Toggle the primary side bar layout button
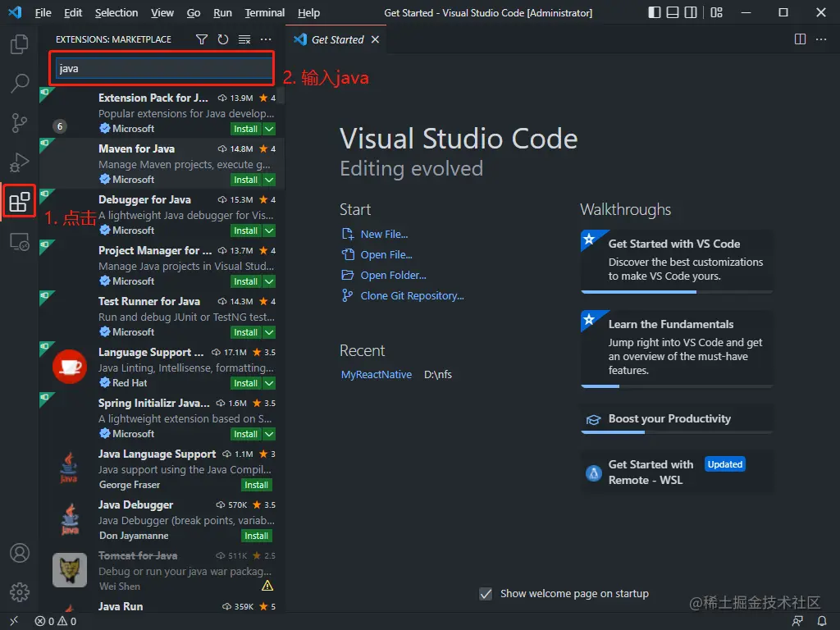Viewport: 840px width, 630px height. [654, 13]
